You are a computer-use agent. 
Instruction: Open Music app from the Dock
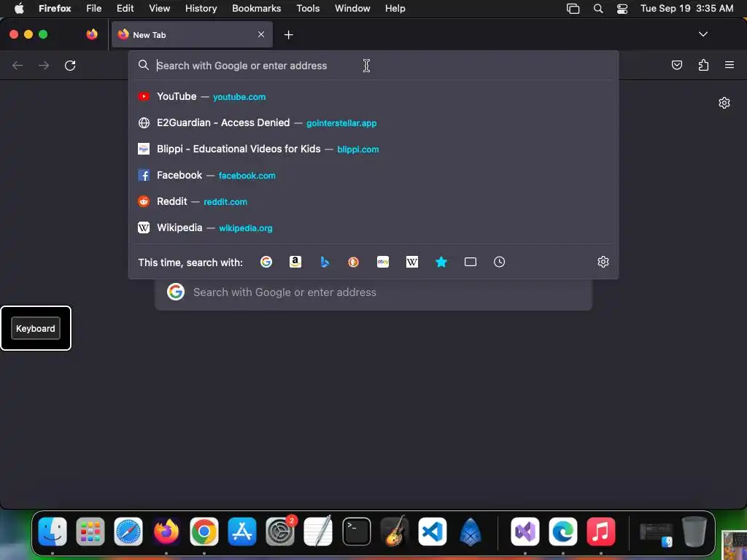tap(601, 532)
